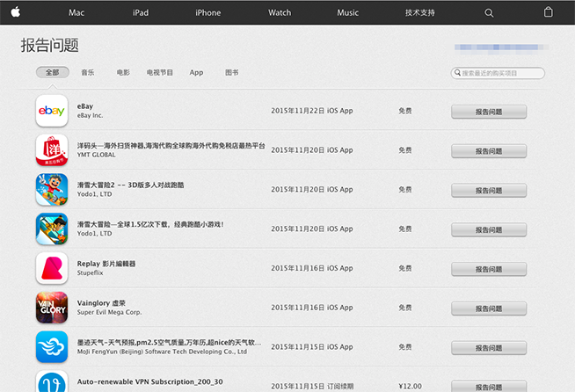Open the Mac menu item
This screenshot has width=575, height=392.
click(76, 13)
